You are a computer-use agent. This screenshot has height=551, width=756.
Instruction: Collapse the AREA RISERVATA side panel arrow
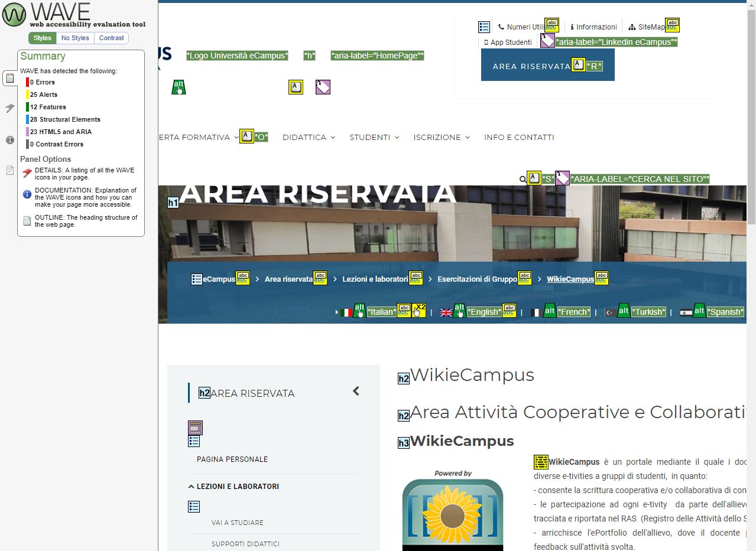[x=356, y=391]
